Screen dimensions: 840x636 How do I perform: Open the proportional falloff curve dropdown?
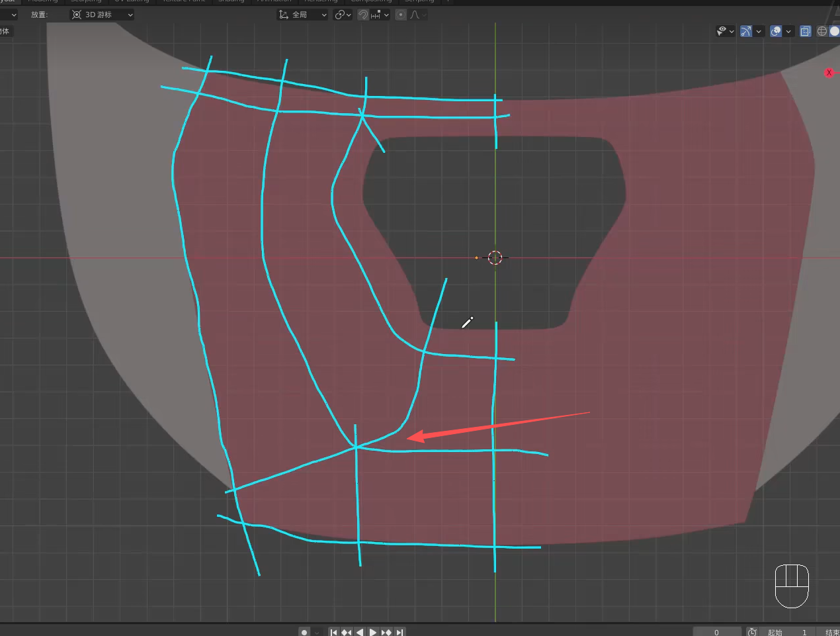[417, 15]
